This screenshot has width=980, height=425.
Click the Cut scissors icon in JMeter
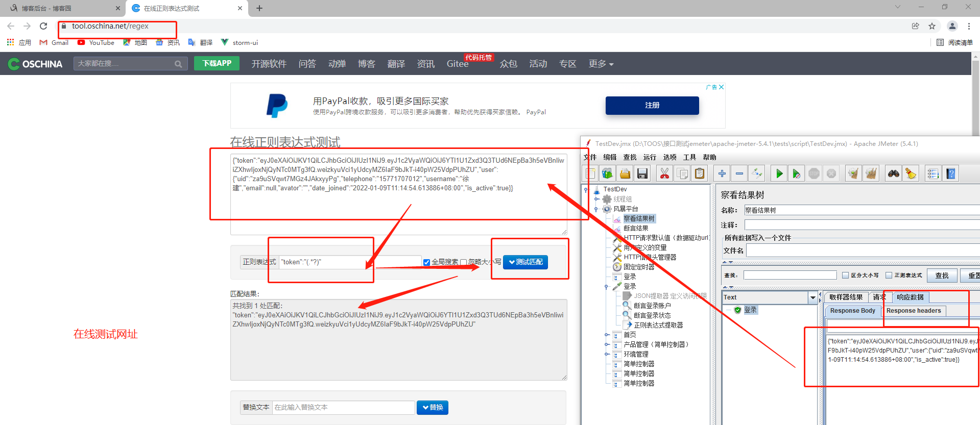(x=664, y=173)
